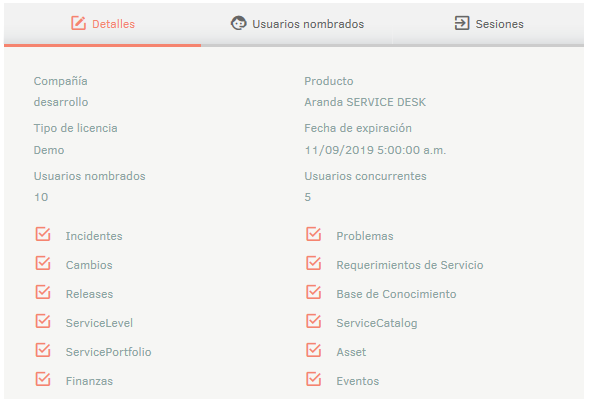
Task: Toggle the Cambios module checkbox
Action: coord(43,263)
